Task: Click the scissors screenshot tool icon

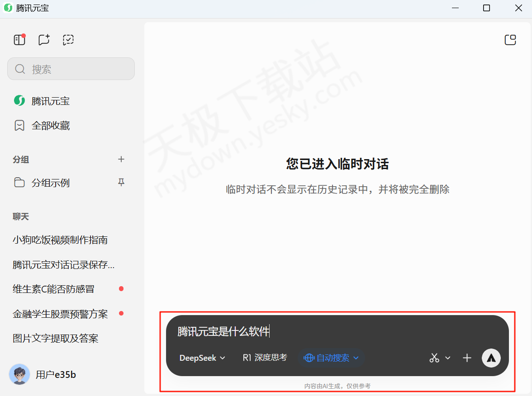Action: tap(434, 358)
